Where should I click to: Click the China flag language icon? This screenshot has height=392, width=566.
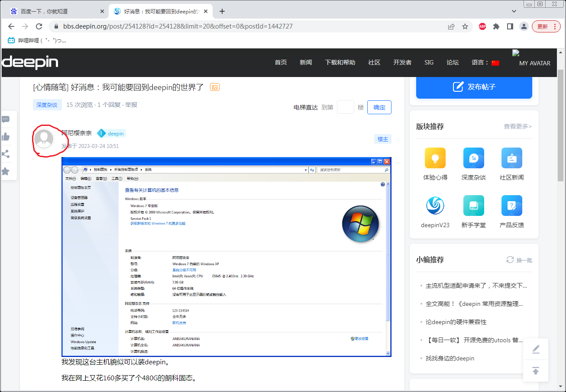[x=495, y=63]
